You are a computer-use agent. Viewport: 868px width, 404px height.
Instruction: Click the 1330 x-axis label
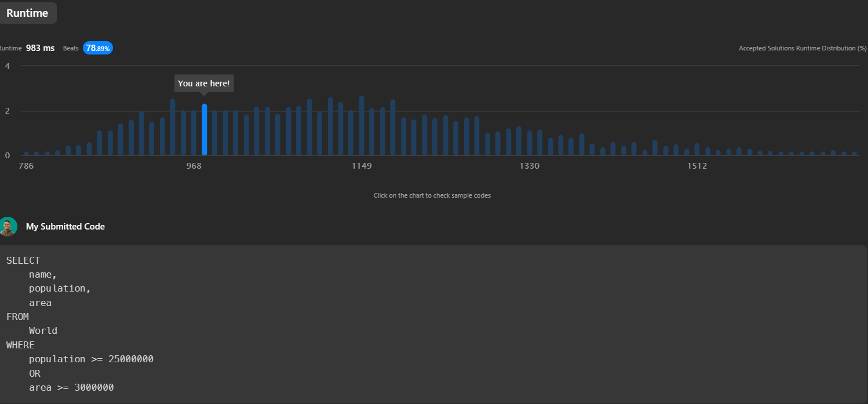click(529, 166)
